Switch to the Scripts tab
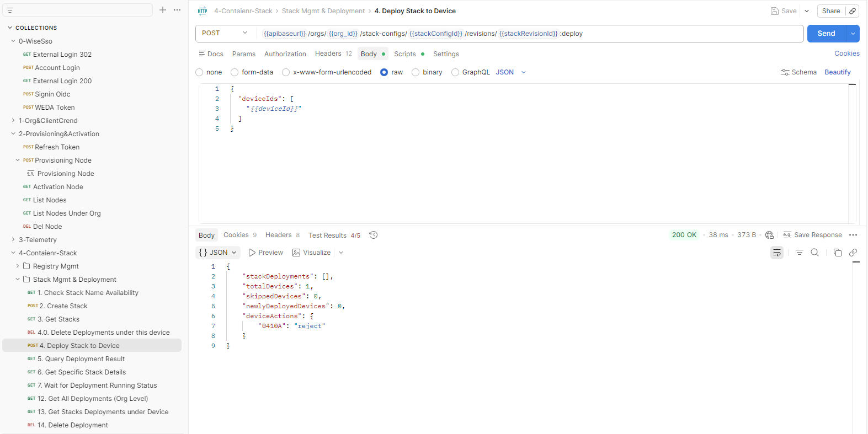Viewport: 868px width, 434px height. 409,54
